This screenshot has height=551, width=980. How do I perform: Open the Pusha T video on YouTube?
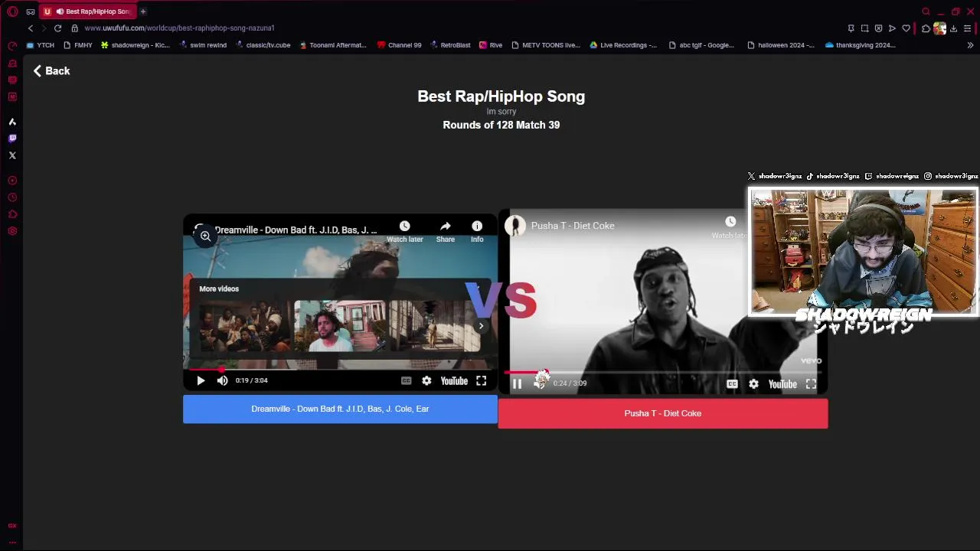pos(782,384)
